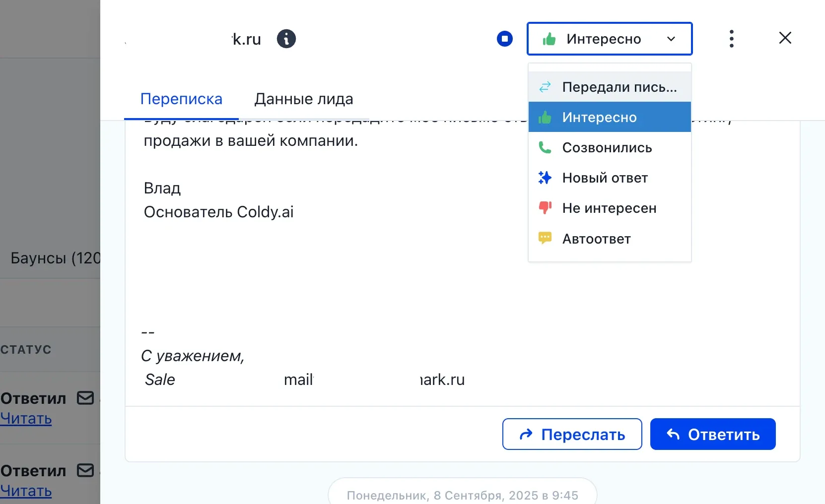This screenshot has width=825, height=504.
Task: Switch to the 'Данные лида' tab
Action: (x=303, y=99)
